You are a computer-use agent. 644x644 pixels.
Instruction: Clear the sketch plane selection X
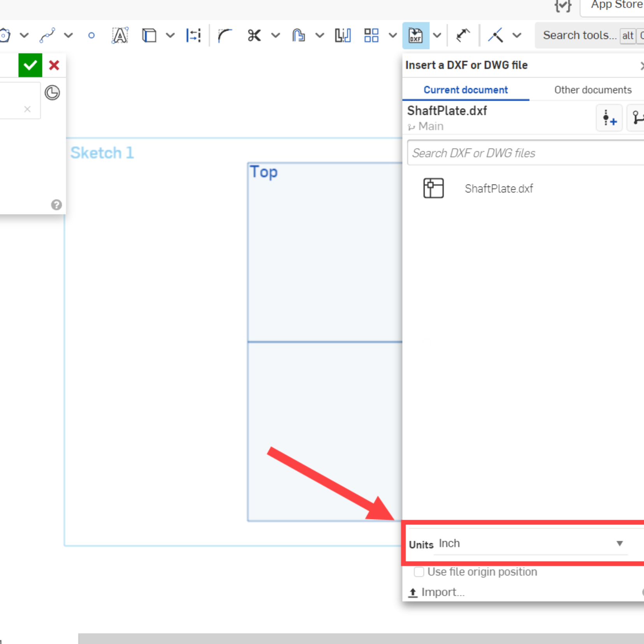click(27, 109)
